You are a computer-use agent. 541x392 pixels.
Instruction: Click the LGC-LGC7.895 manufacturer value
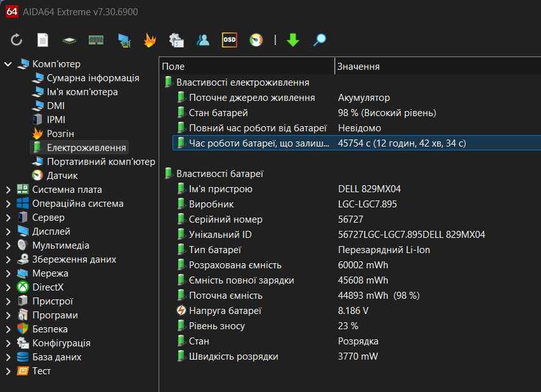click(367, 204)
